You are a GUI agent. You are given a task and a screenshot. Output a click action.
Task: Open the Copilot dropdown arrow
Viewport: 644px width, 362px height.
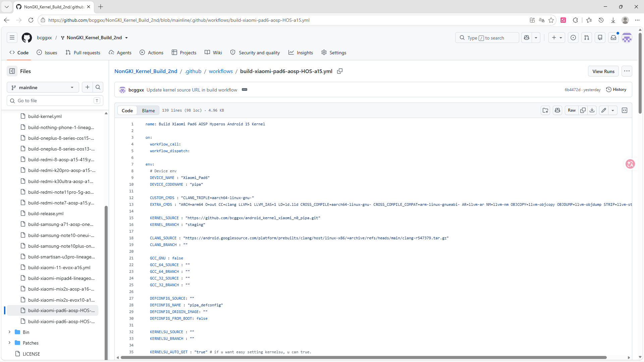tap(536, 38)
